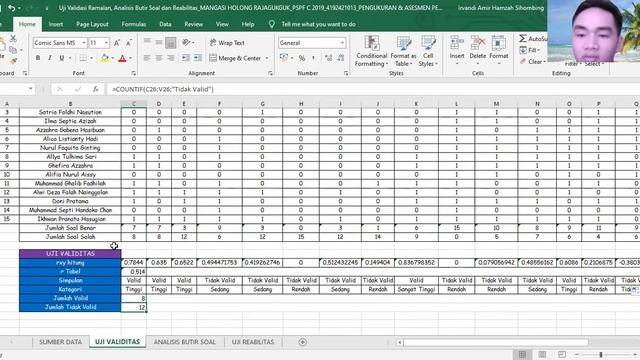Open the Font Color dropdown arrow
Viewport: 640px width, 360px height.
pyautogui.click(x=130, y=58)
